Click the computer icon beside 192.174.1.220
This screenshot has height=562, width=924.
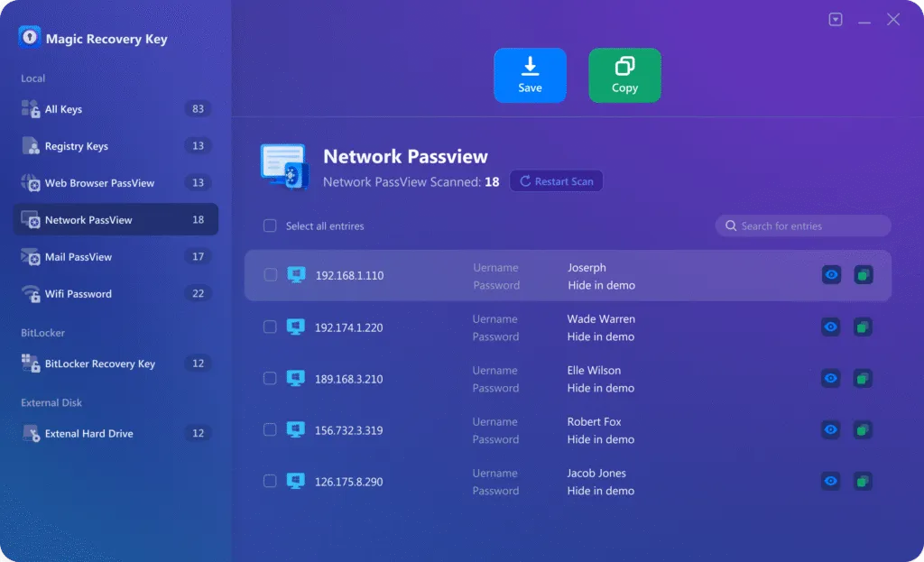coord(296,327)
